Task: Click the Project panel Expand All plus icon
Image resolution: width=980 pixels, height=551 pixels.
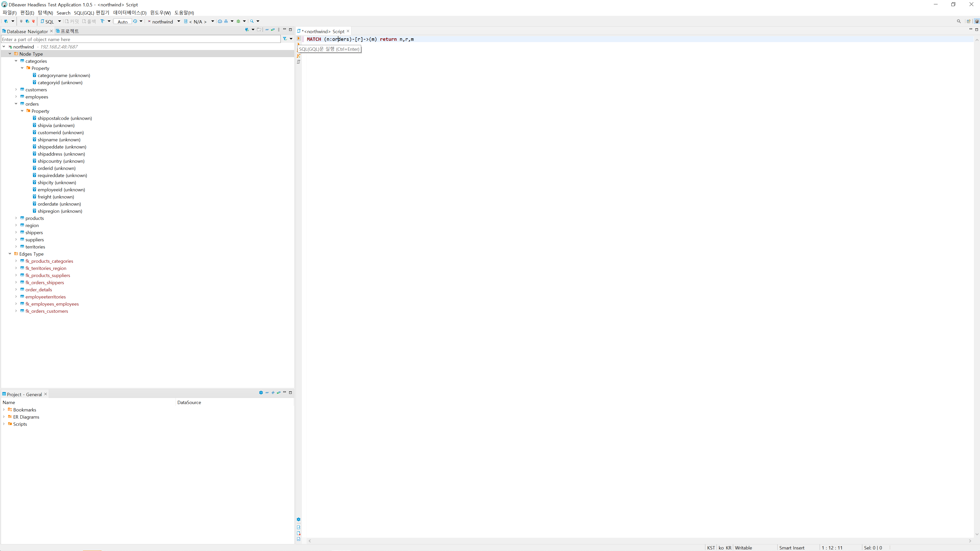Action: click(x=273, y=392)
